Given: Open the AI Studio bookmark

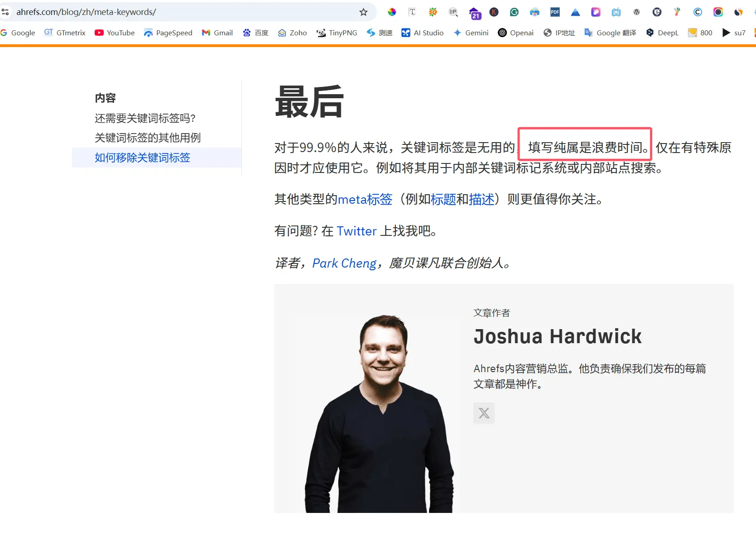Looking at the screenshot, I should 422,33.
